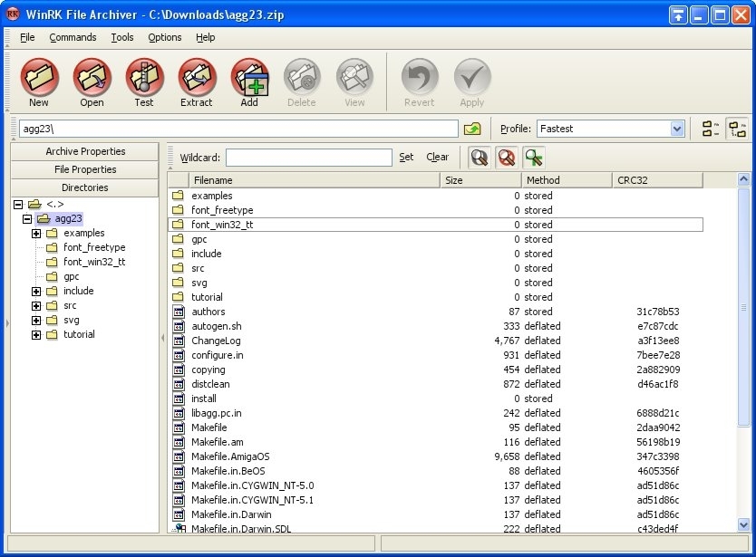756x557 pixels.
Task: Click the green magnifier filter icon
Action: (534, 158)
